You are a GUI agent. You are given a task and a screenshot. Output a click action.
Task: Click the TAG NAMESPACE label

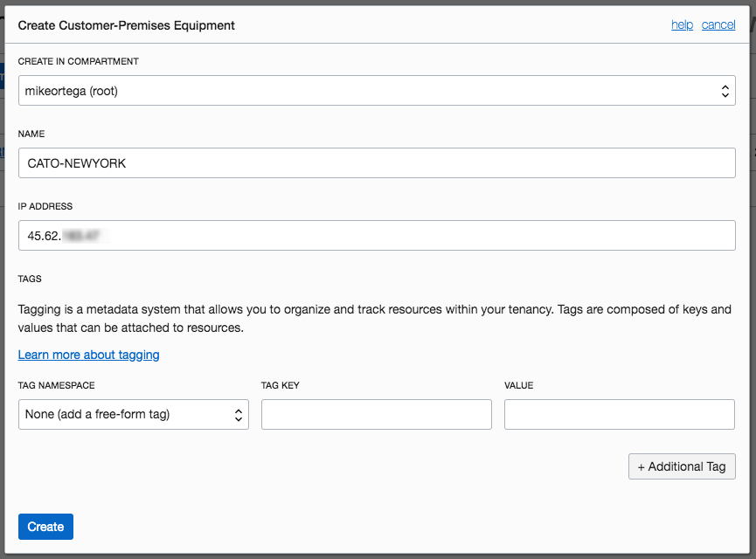coord(57,385)
